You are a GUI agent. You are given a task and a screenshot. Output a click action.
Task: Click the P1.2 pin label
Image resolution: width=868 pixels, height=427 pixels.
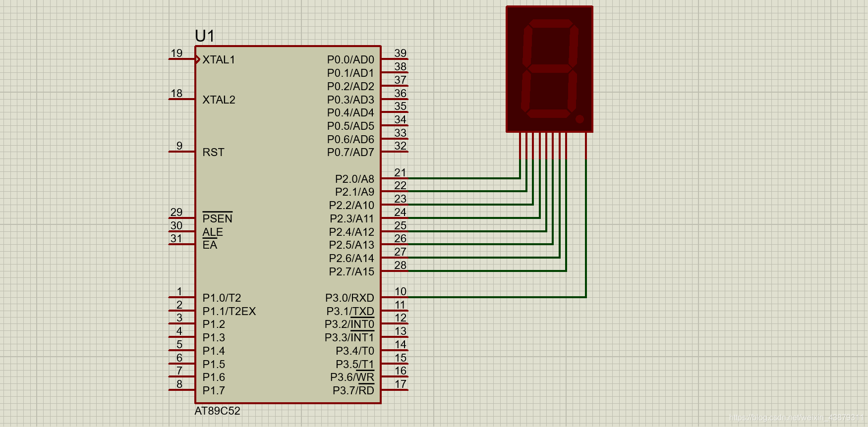(214, 324)
